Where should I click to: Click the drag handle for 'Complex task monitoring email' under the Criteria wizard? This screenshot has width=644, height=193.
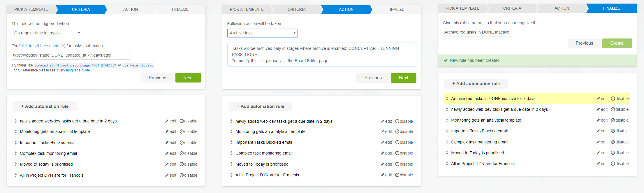16,154
